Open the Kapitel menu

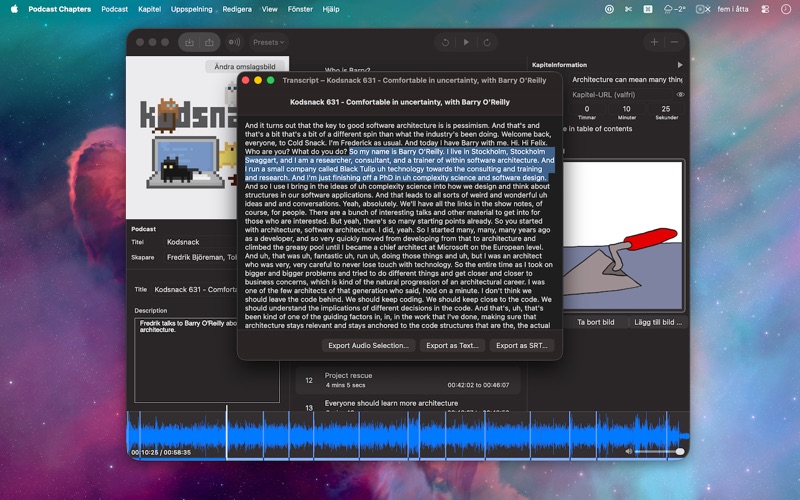[149, 9]
